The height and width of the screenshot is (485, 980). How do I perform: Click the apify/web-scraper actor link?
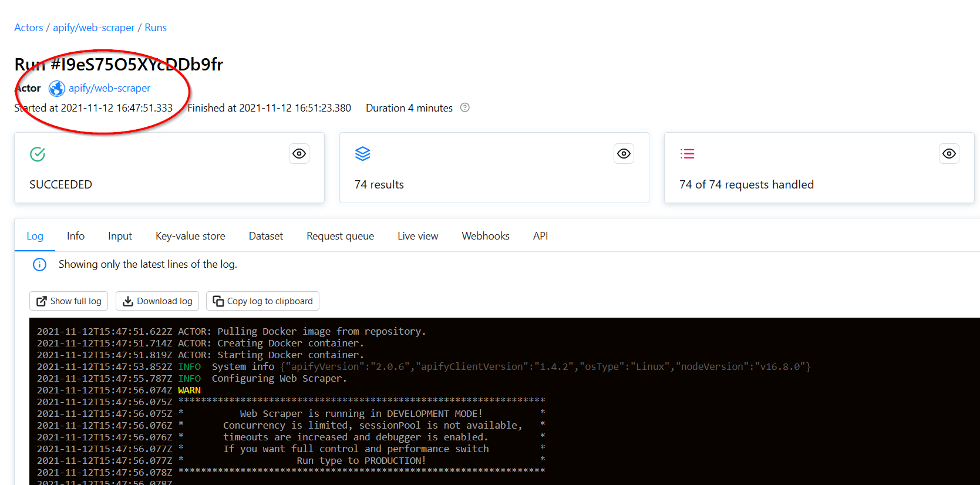tap(109, 88)
